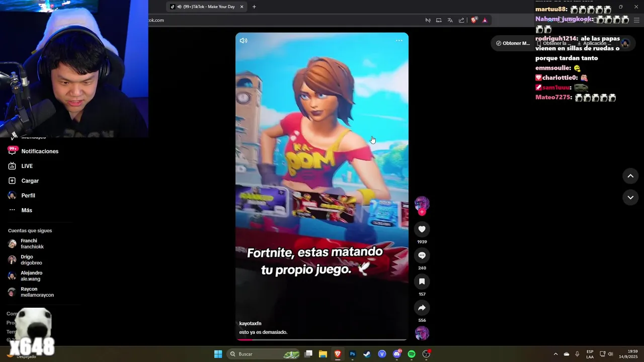Open the OneDrive cloud tray icon
Screen dimensions: 644x362
567,354
